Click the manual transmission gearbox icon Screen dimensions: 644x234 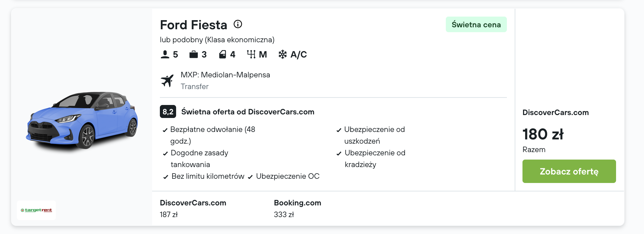pos(251,55)
